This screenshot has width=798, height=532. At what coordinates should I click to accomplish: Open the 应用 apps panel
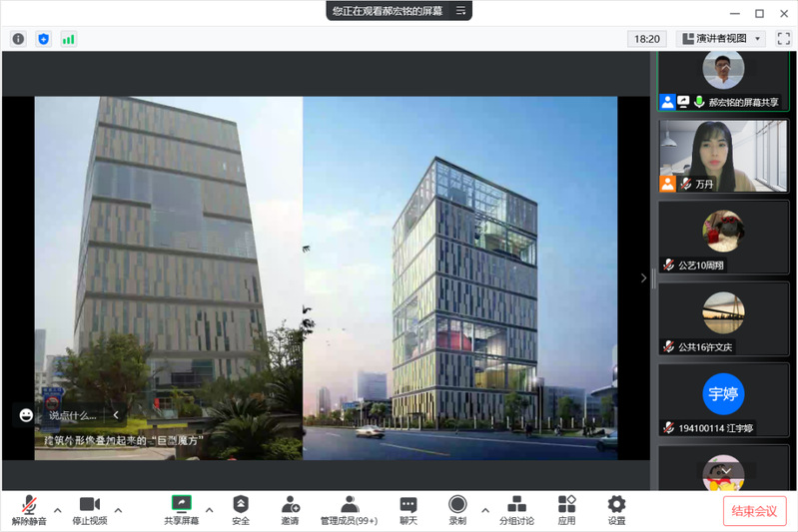566,510
